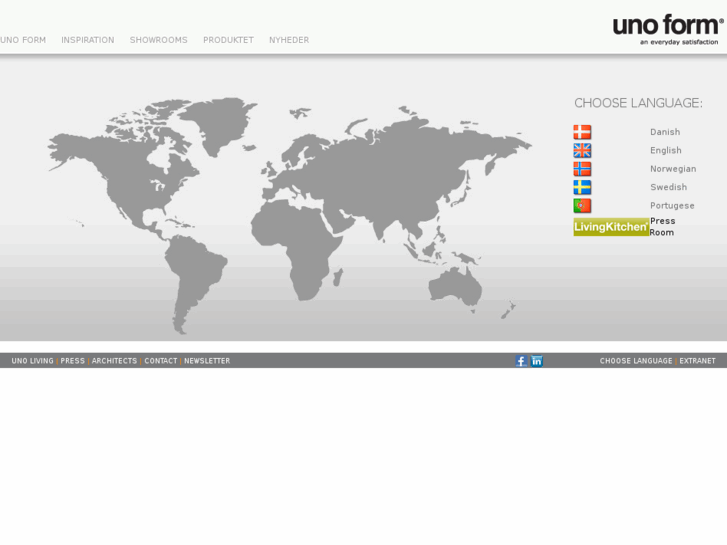Click the Portugese language link
727x545 pixels.
click(672, 205)
